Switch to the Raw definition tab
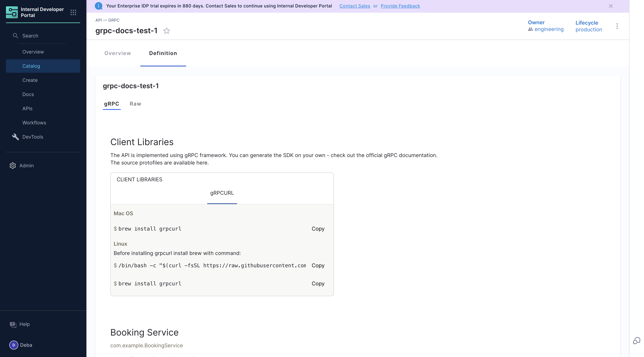The width and height of the screenshot is (644, 357). (x=135, y=104)
